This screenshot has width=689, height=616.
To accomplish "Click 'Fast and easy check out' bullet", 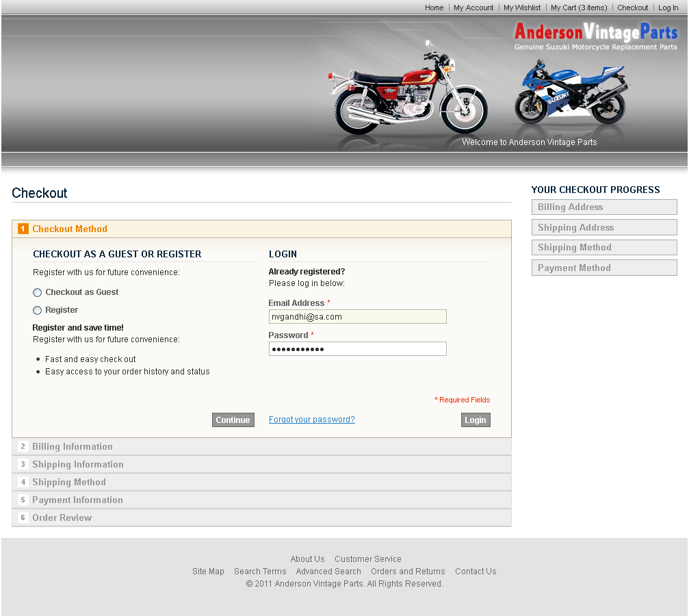I will 90,359.
